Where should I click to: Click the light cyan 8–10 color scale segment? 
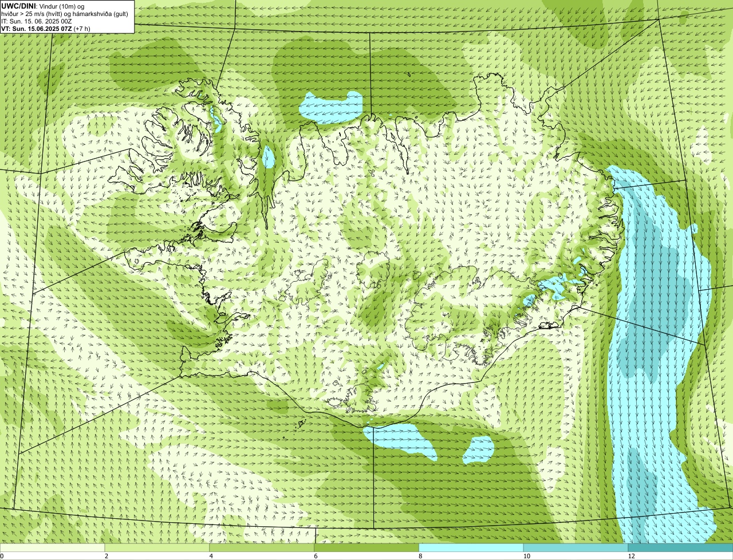pos(471,548)
